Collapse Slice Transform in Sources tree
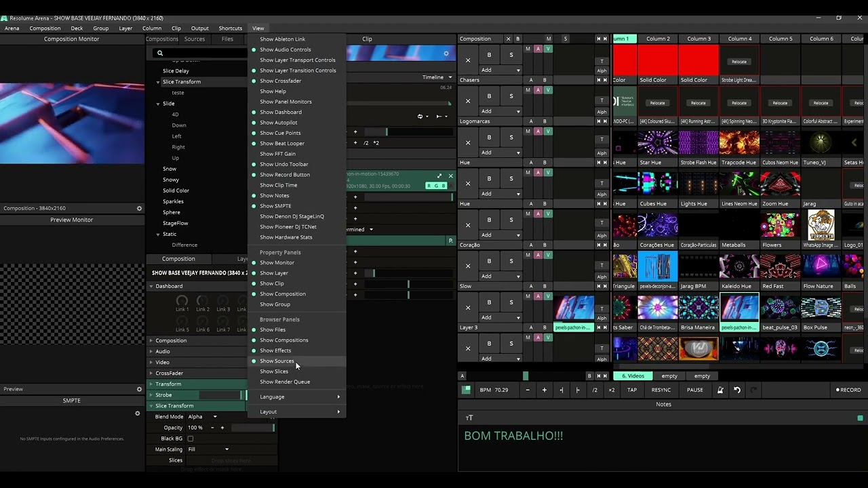Image resolution: width=868 pixels, height=488 pixels. [158, 81]
